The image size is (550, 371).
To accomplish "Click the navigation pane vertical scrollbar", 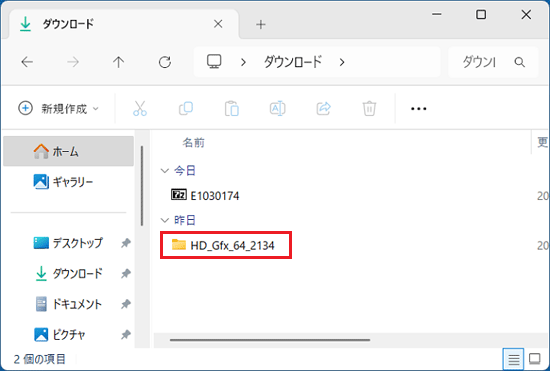I will pos(142,186).
